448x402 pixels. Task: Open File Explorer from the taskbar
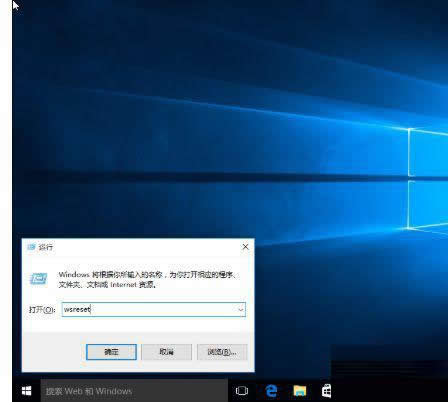(x=299, y=391)
